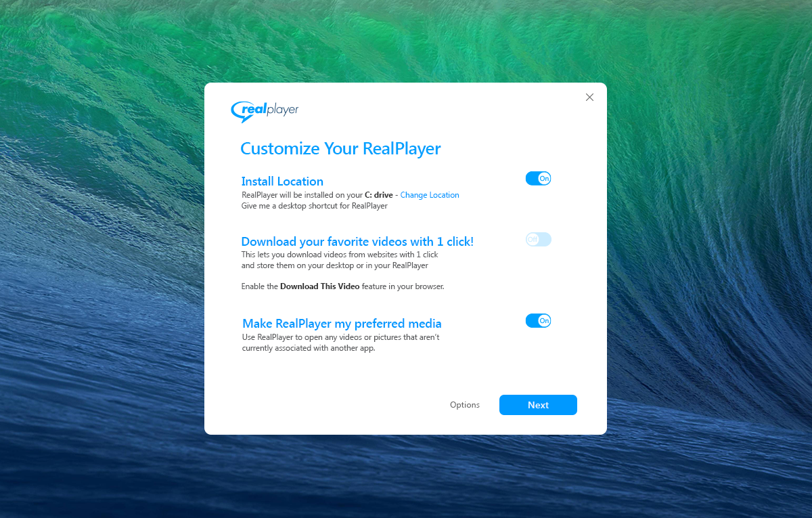
Task: Click the text starting with Use RealPlayer to open any videos
Action: tap(341, 343)
